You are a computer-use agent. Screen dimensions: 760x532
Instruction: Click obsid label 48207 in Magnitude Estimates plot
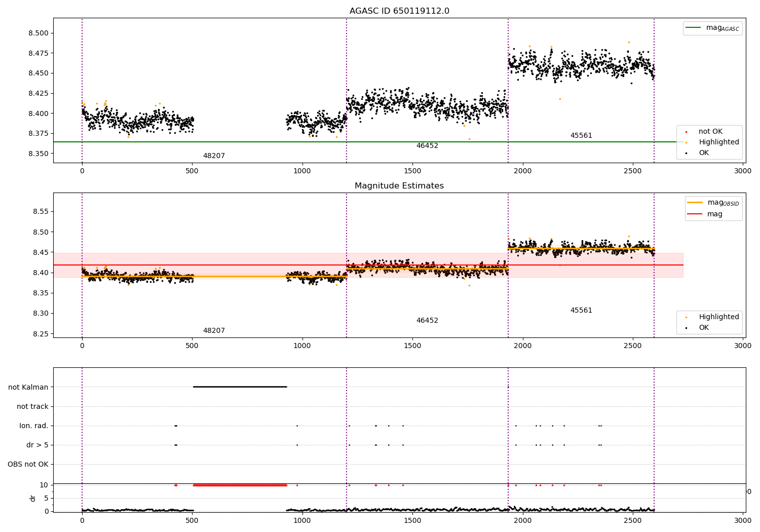tap(214, 331)
